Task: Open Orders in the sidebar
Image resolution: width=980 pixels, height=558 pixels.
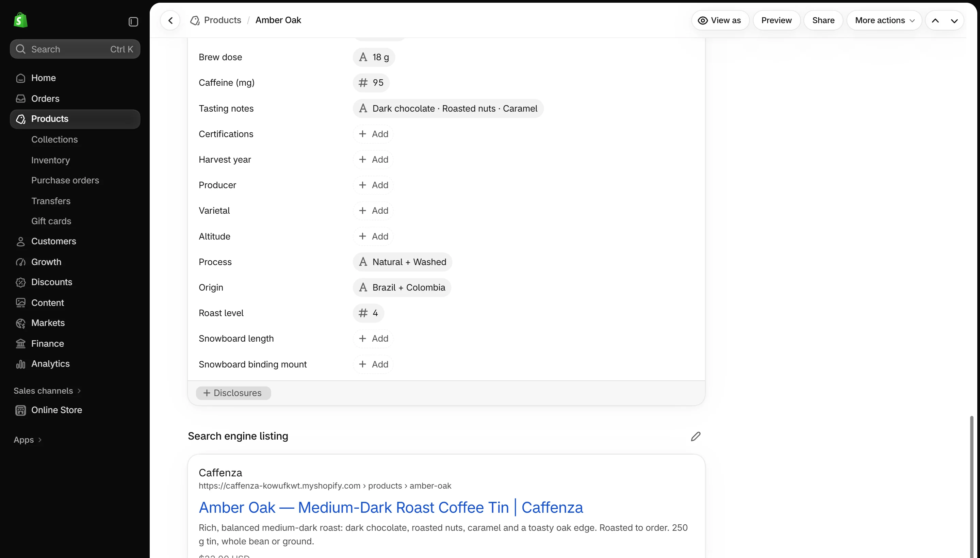Action: click(x=75, y=98)
